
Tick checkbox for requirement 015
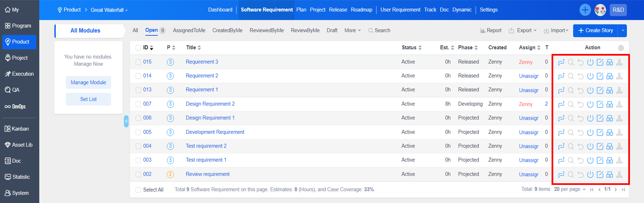pos(138,62)
